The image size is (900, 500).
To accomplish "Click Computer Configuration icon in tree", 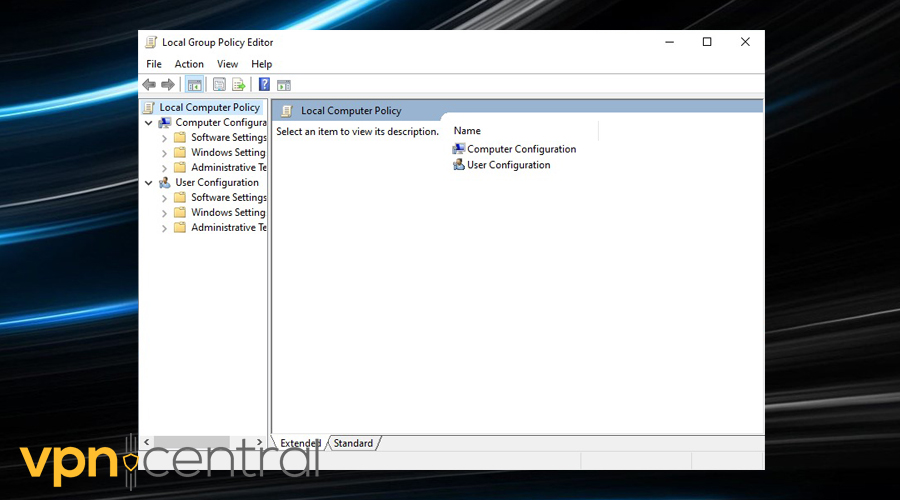I will (x=165, y=122).
